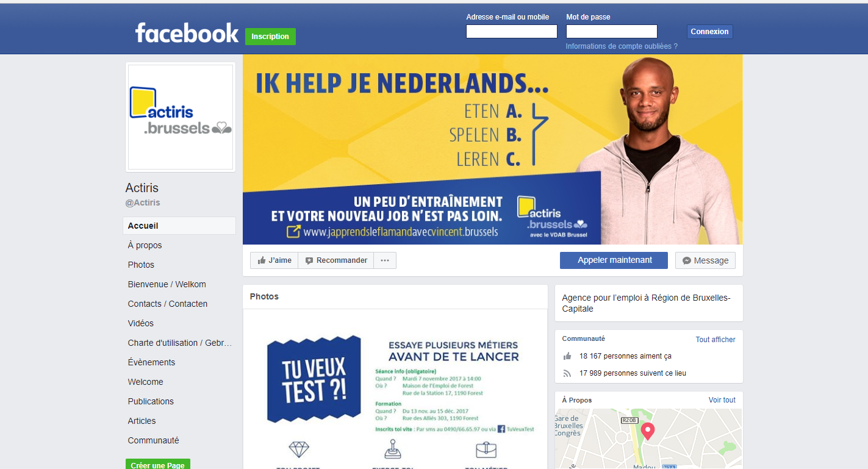The height and width of the screenshot is (469, 868).
Task: Click the Créer une Page button
Action: [158, 465]
